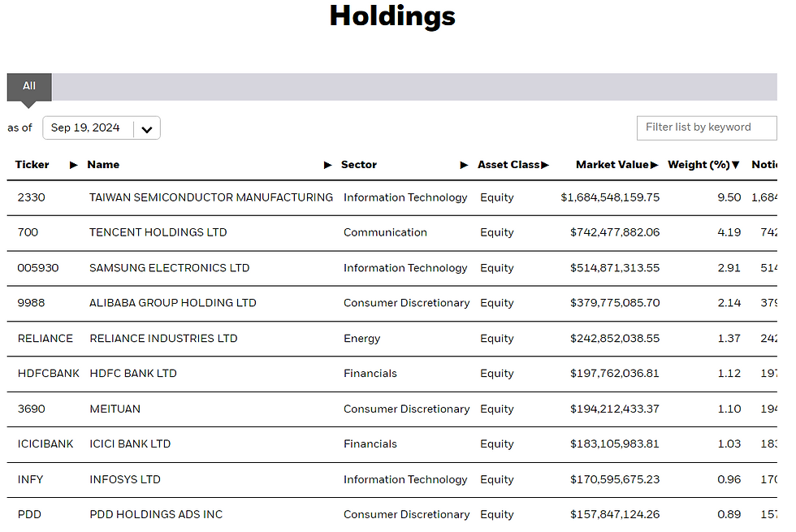Image resolution: width=796 pixels, height=532 pixels.
Task: Select PDD HOLDINGS ADS INC name
Action: (x=156, y=515)
